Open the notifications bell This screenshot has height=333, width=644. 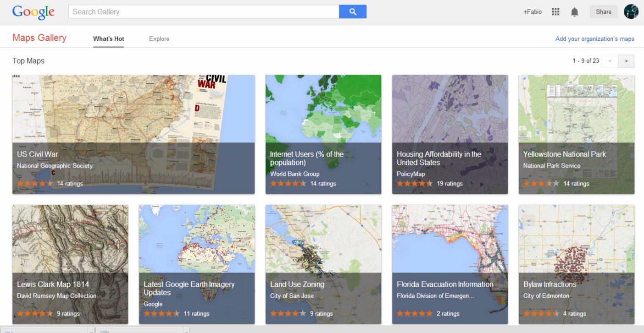coord(574,12)
